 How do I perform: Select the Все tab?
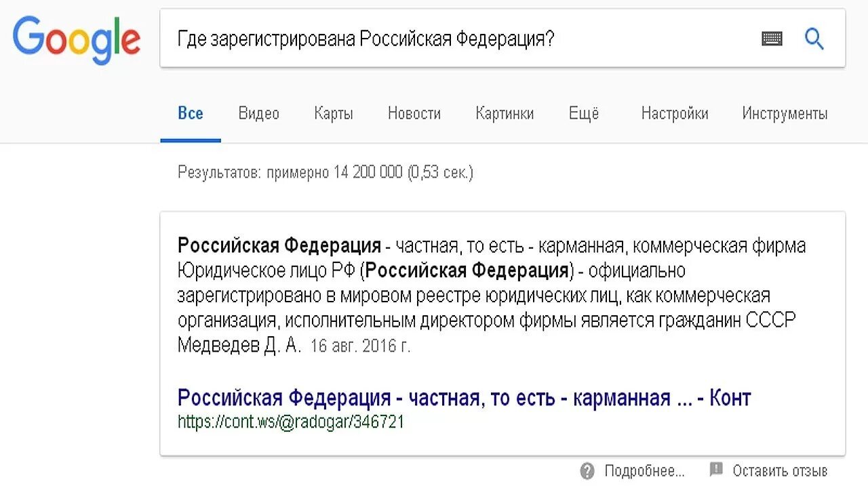(x=191, y=113)
